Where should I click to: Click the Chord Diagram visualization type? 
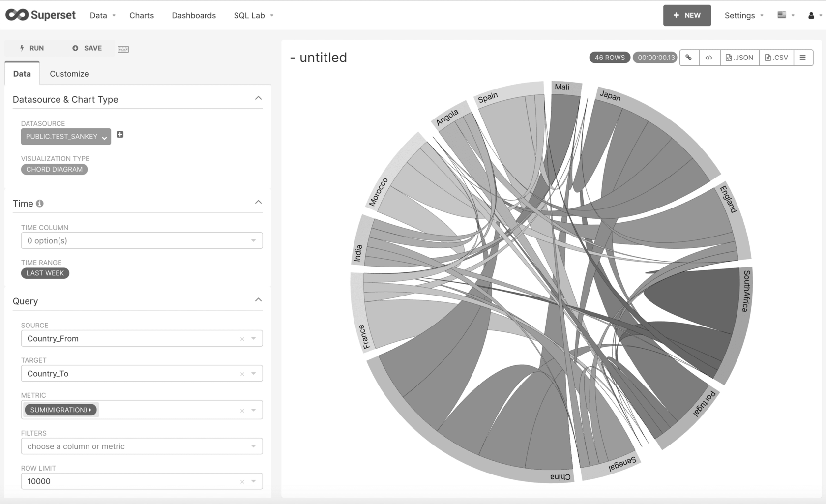point(54,169)
